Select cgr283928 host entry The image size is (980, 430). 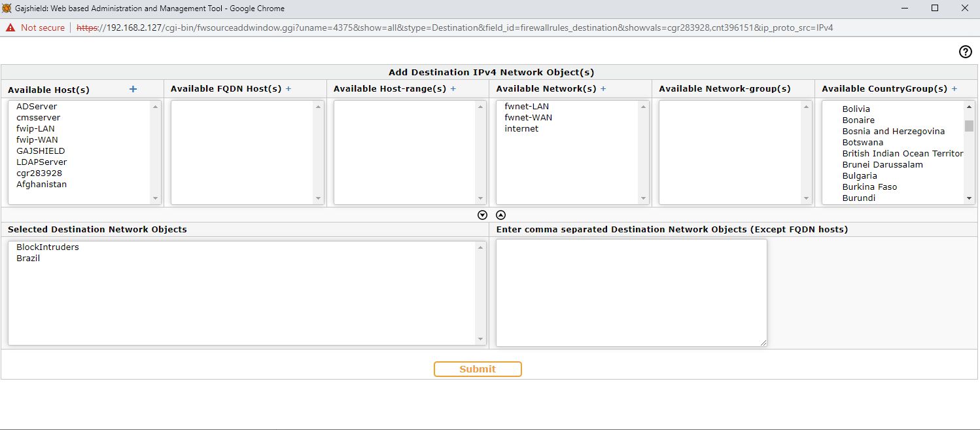tap(39, 173)
